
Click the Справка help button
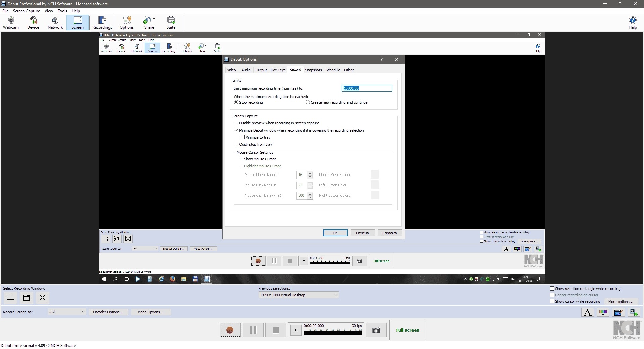pyautogui.click(x=390, y=233)
